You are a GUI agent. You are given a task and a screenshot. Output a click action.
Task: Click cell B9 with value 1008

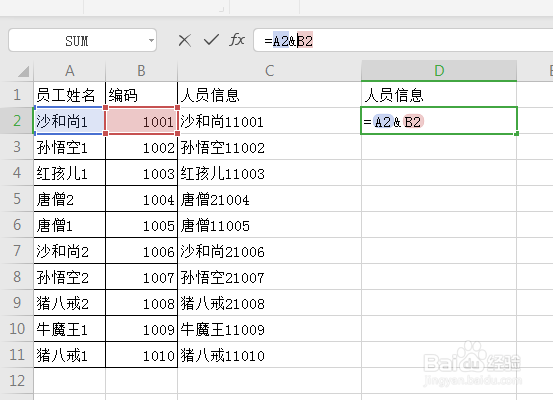(141, 303)
